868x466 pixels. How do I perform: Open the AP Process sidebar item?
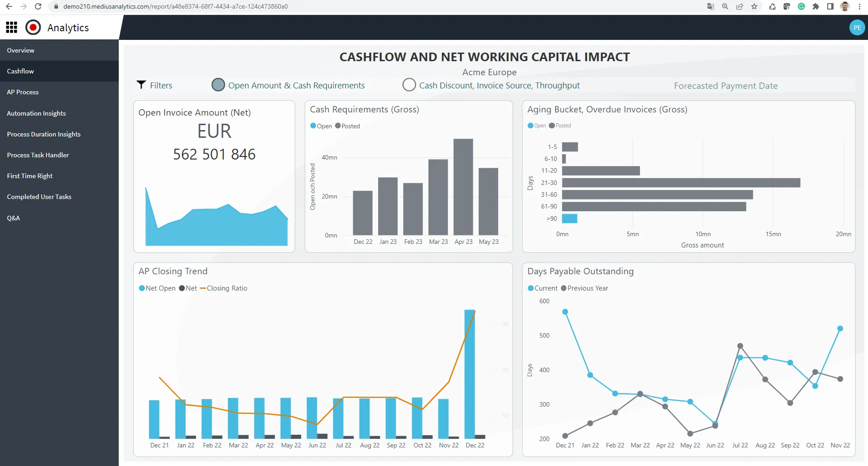(x=59, y=92)
